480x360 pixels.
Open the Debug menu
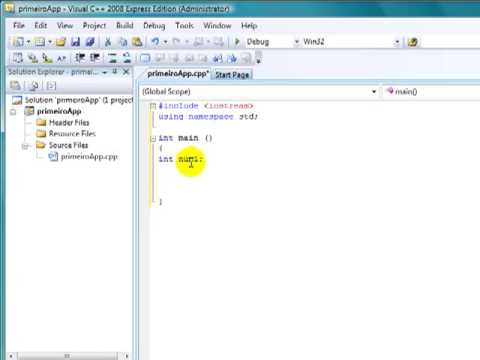coord(154,25)
